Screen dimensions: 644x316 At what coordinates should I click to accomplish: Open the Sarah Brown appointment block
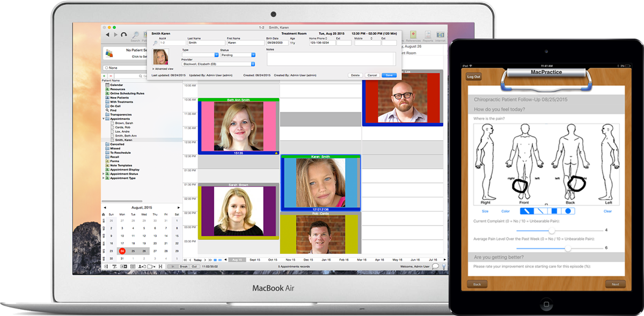click(238, 211)
